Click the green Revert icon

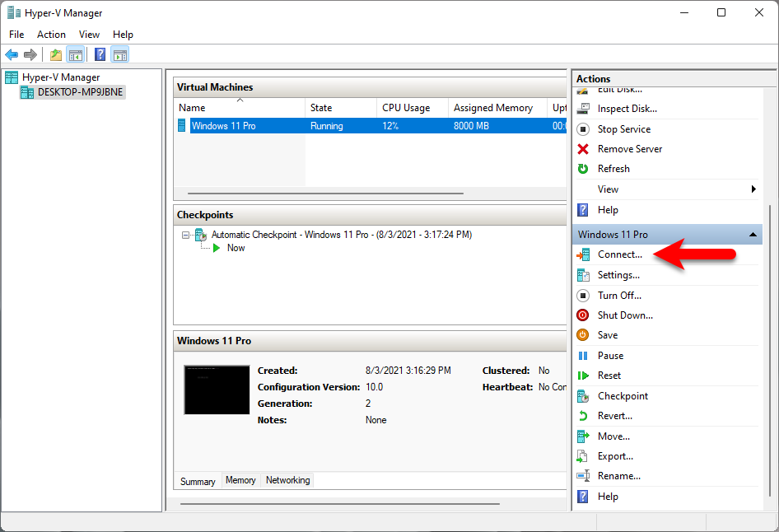tap(583, 416)
